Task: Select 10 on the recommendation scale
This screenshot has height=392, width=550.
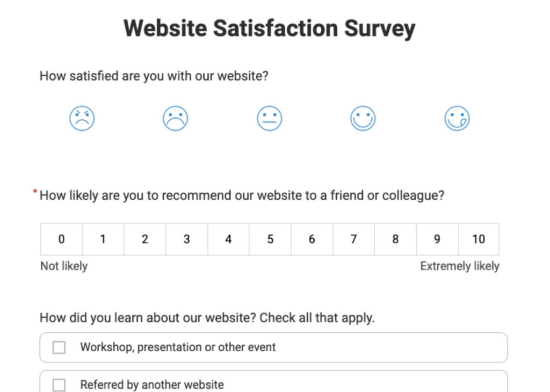Action: click(x=479, y=239)
